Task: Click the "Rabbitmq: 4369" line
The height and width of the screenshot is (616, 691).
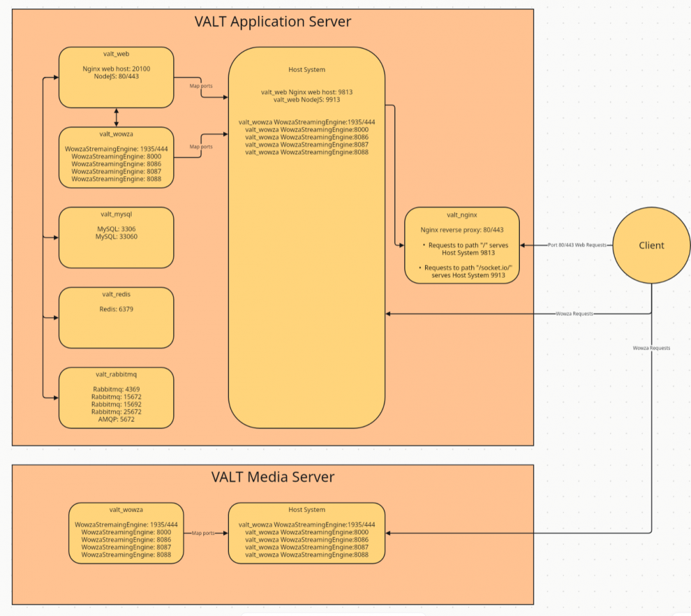Action: tap(116, 390)
